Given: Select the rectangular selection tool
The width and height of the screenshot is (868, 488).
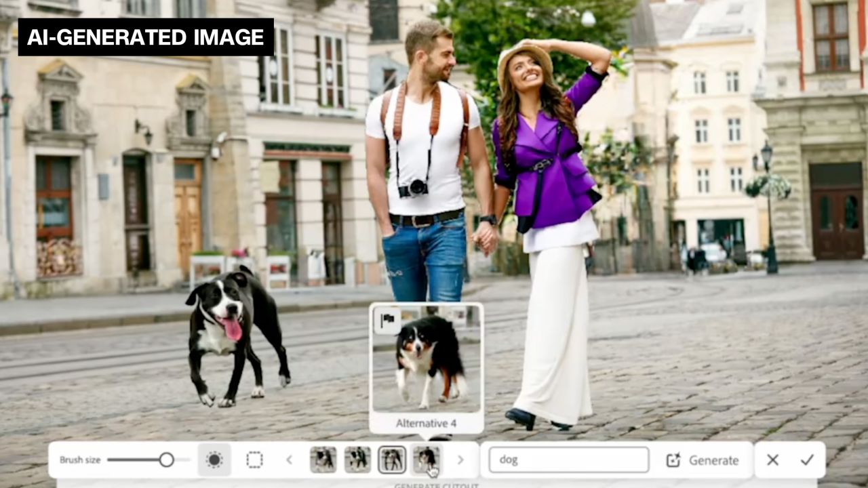Looking at the screenshot, I should point(254,460).
